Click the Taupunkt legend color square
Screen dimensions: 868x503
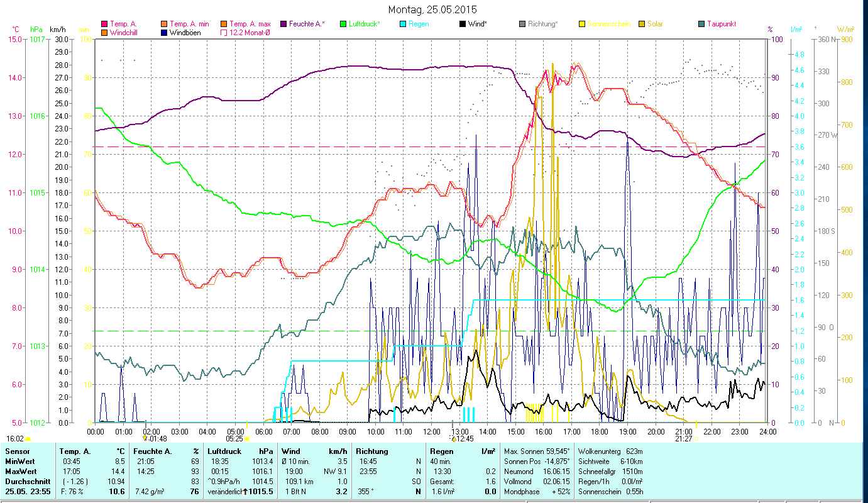coord(701,24)
